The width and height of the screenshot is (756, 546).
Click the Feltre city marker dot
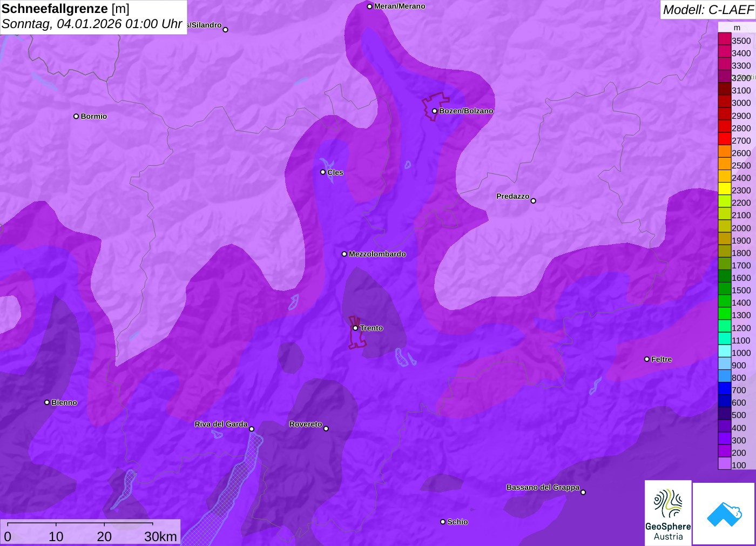[646, 359]
